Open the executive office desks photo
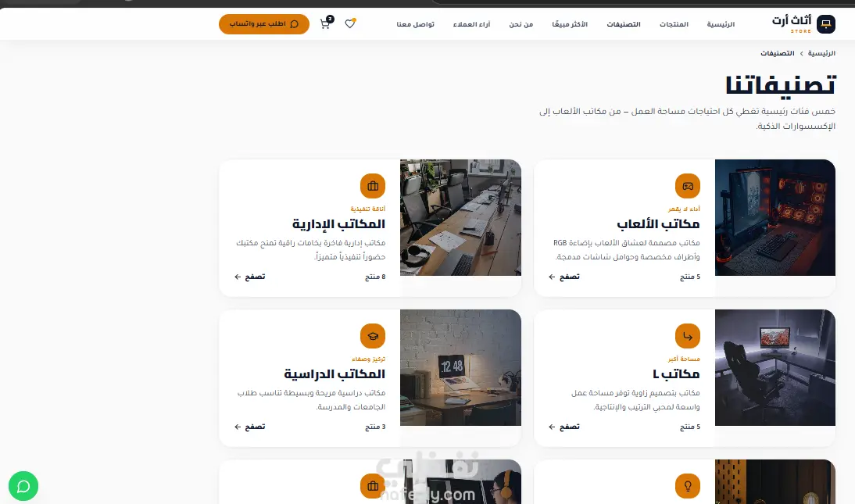Viewport: 855px width, 504px height. tap(461, 218)
